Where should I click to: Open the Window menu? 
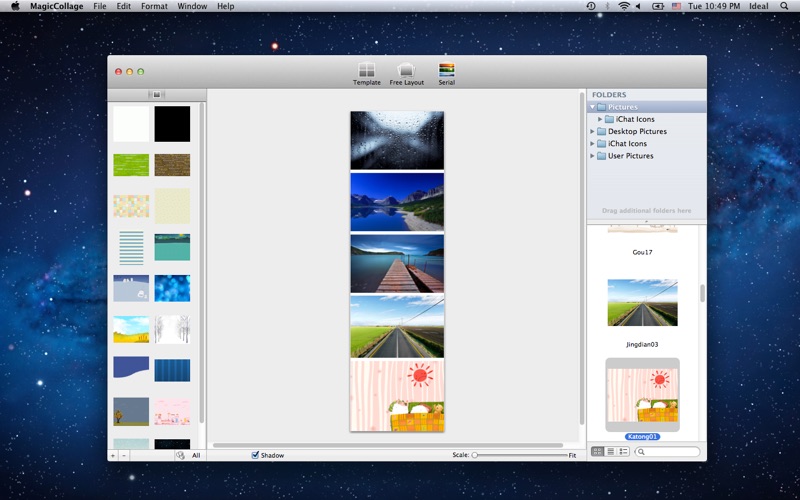tap(192, 6)
